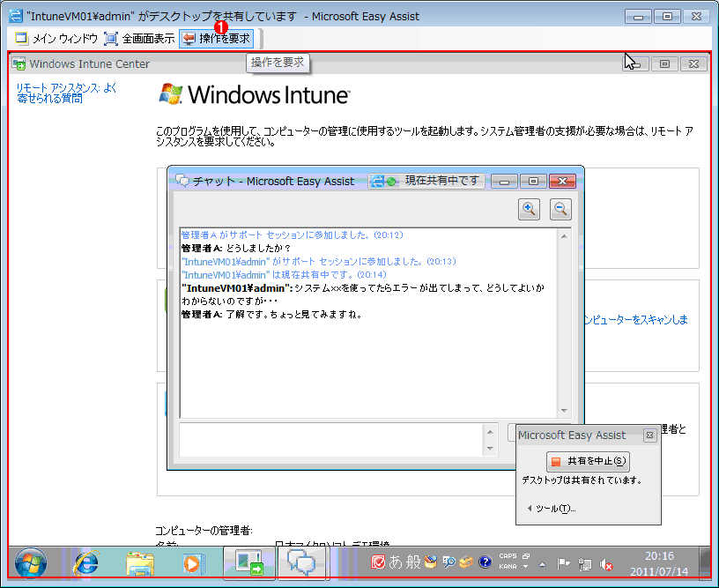Minimize the chat window
Image resolution: width=719 pixels, height=588 pixels.
tap(504, 182)
